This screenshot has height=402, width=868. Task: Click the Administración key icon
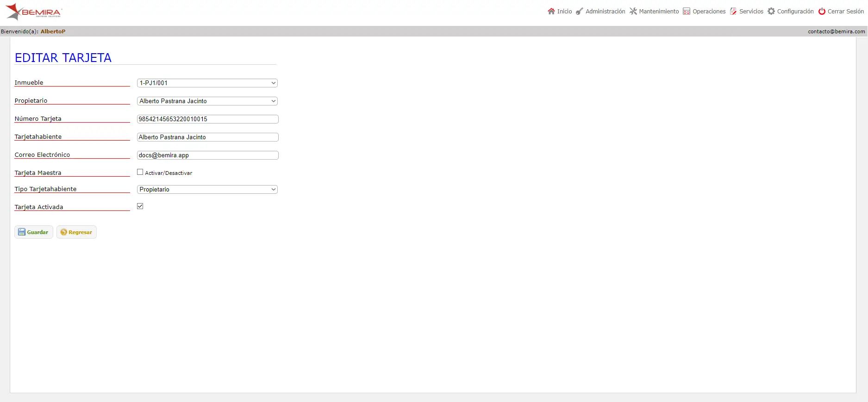coord(579,12)
